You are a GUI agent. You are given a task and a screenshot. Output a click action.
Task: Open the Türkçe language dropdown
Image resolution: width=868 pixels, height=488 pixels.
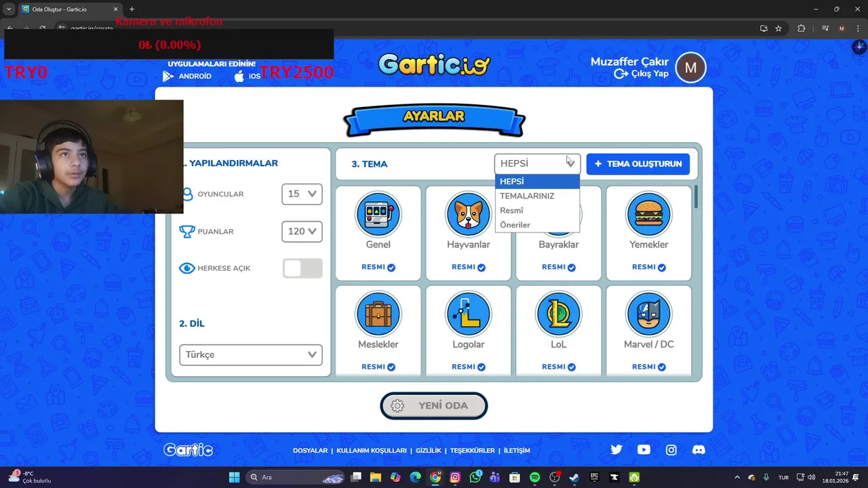point(250,354)
